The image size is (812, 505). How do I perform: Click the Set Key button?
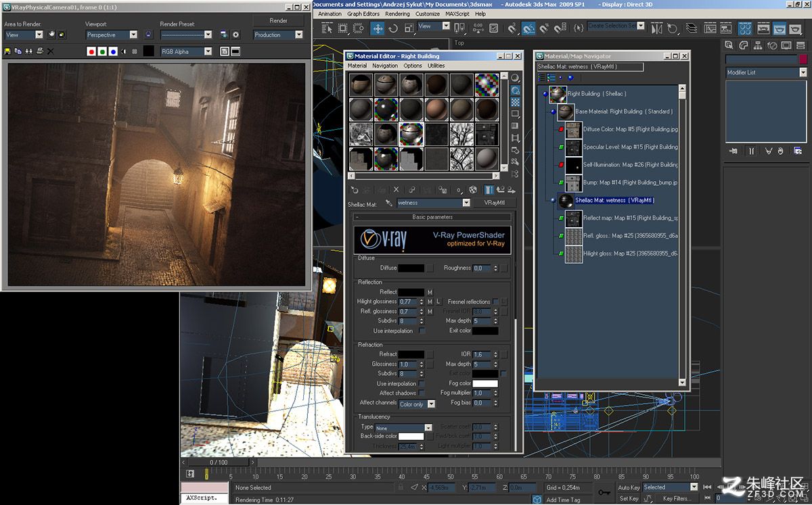(629, 498)
